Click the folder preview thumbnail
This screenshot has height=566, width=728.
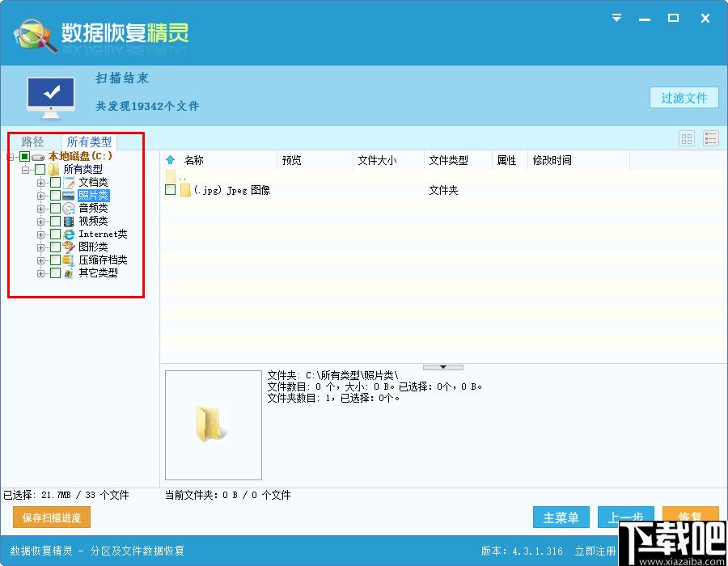(214, 425)
